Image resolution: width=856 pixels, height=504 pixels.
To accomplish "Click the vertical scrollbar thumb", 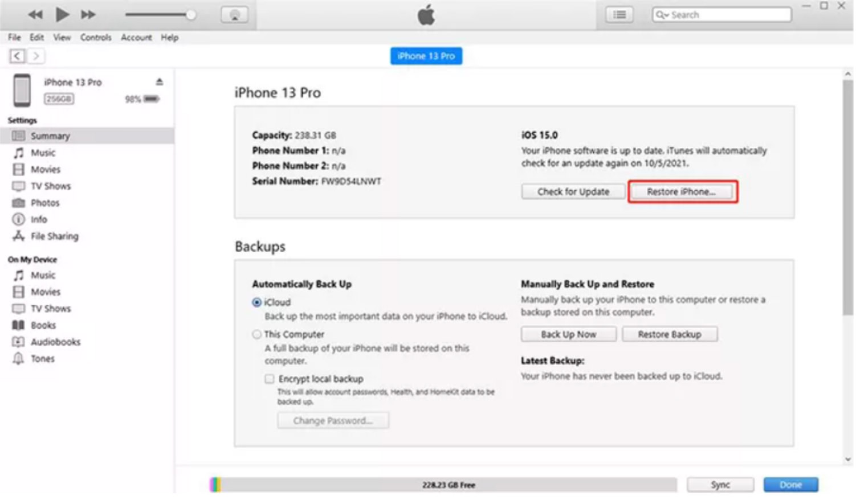I will click(x=848, y=197).
